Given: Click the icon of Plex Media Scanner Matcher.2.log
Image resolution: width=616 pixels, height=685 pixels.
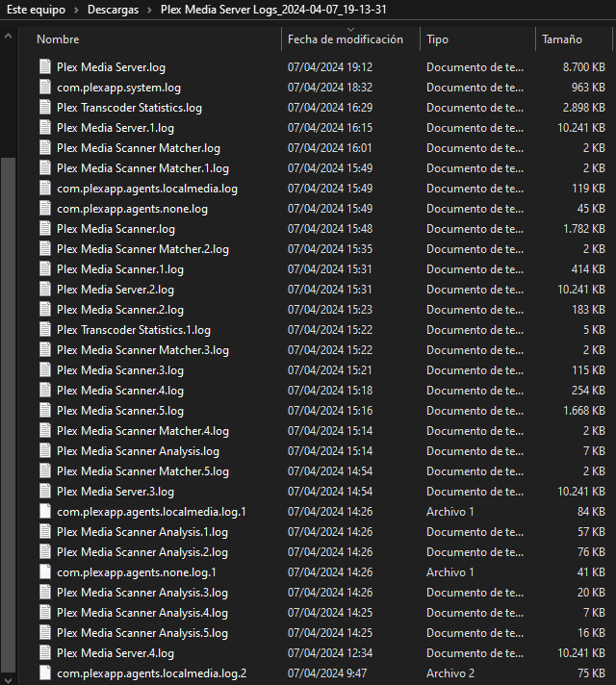Looking at the screenshot, I should 45,248.
